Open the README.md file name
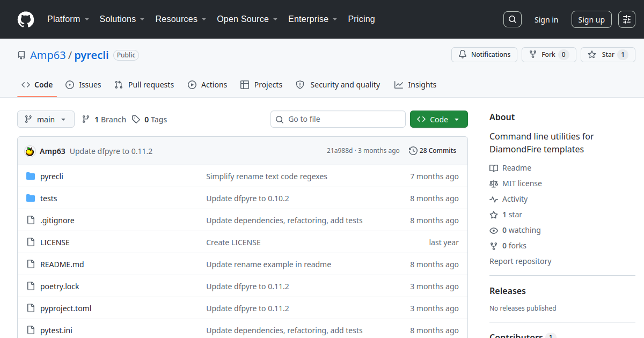The width and height of the screenshot is (644, 338). point(62,264)
